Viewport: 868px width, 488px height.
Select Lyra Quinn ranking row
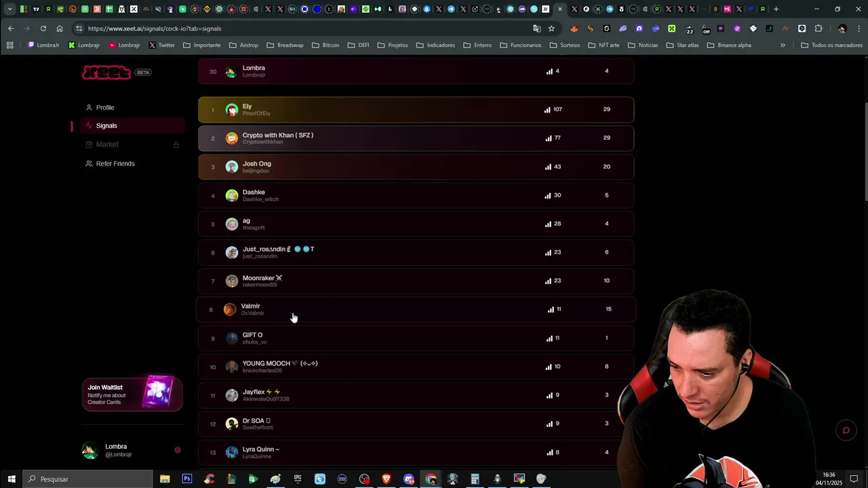(416, 452)
